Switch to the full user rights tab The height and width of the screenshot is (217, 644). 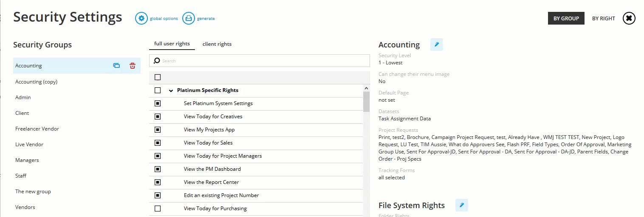[x=172, y=44]
